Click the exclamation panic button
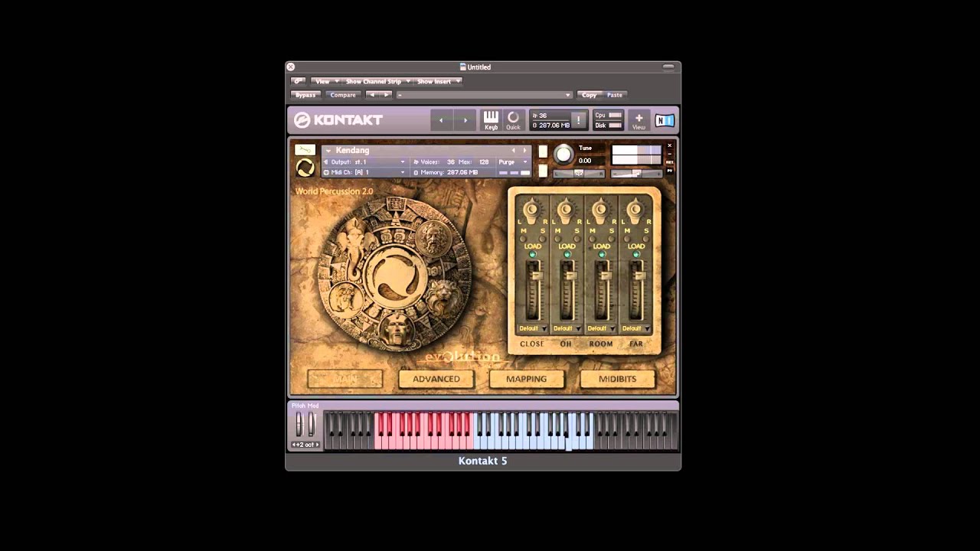The image size is (980, 551). [x=579, y=121]
